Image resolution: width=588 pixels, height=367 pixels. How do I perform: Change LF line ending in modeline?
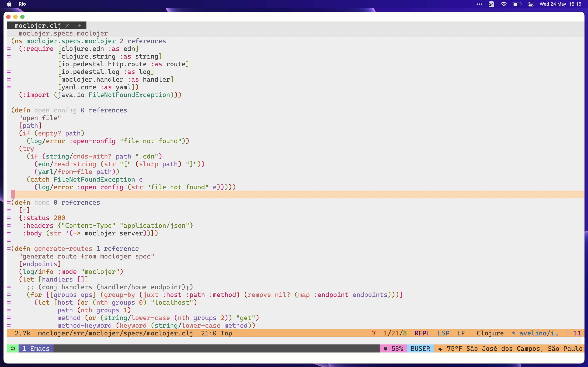(461, 333)
